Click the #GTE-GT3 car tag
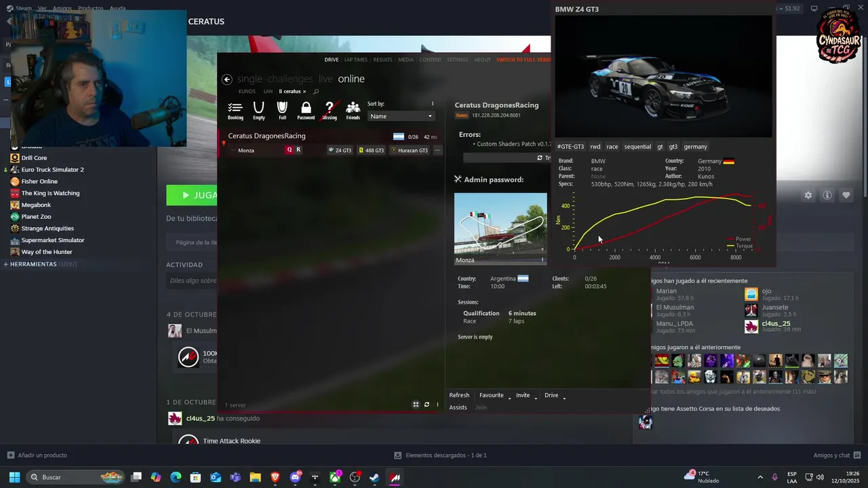The image size is (868, 488). [x=570, y=146]
